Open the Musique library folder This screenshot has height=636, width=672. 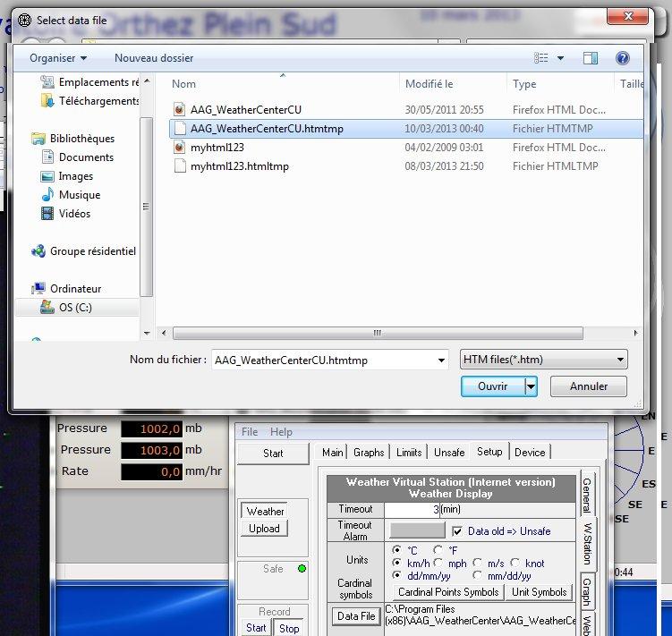tap(79, 195)
